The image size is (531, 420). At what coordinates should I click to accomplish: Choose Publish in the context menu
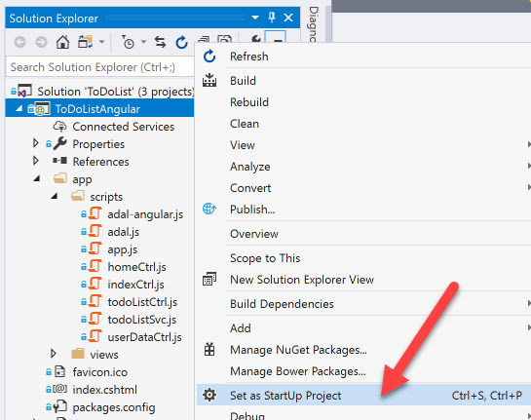click(x=252, y=210)
